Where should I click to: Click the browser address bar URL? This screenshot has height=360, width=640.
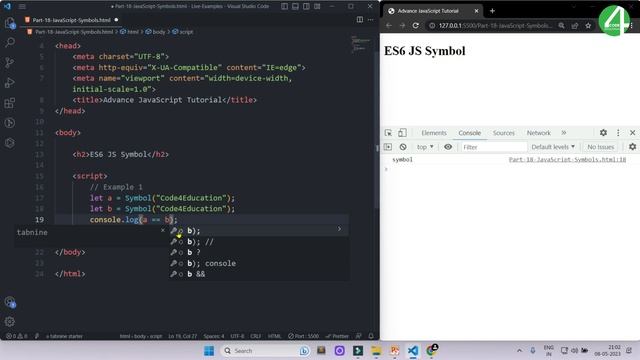[495, 25]
